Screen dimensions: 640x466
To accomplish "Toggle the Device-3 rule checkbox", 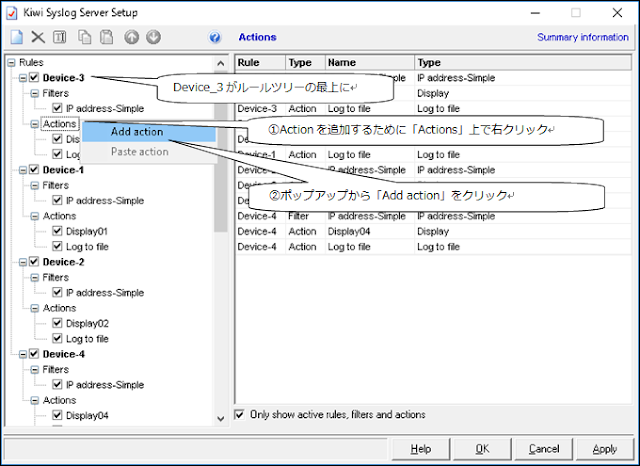I will point(34,78).
